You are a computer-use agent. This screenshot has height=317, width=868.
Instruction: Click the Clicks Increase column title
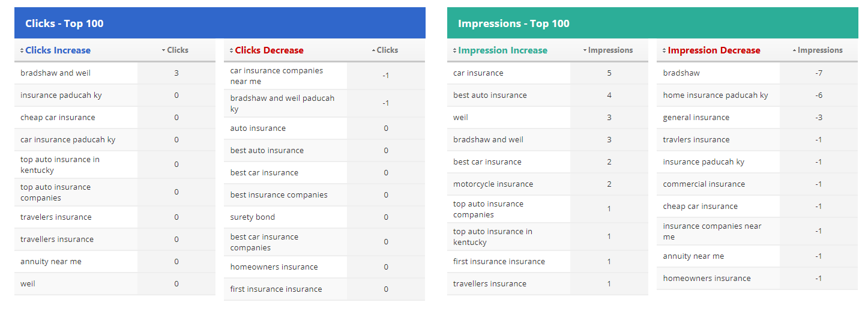coord(58,50)
